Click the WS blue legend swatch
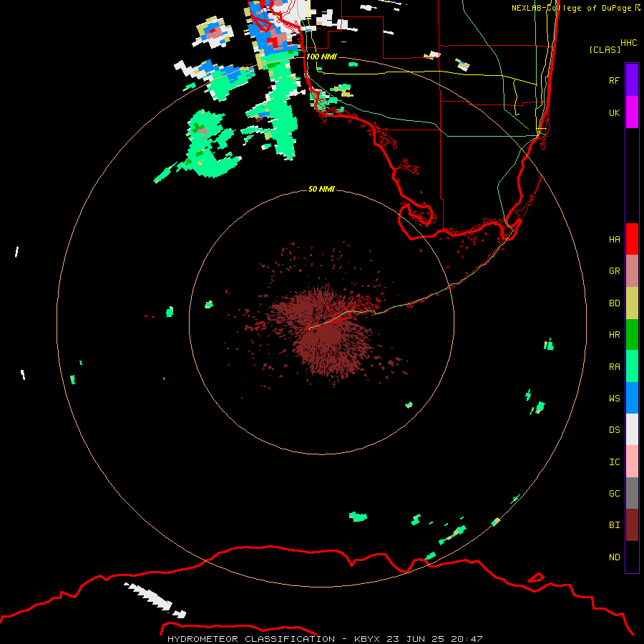644x644 pixels. pos(632,398)
